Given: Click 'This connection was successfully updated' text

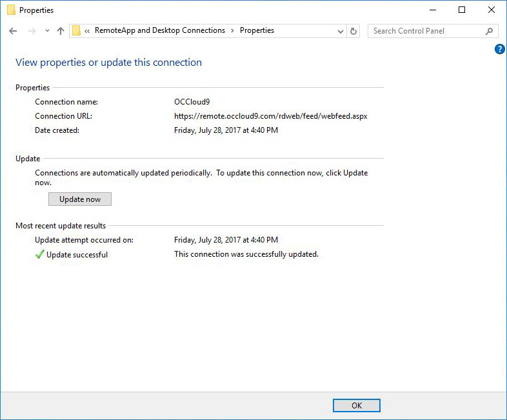Looking at the screenshot, I should coord(246,254).
